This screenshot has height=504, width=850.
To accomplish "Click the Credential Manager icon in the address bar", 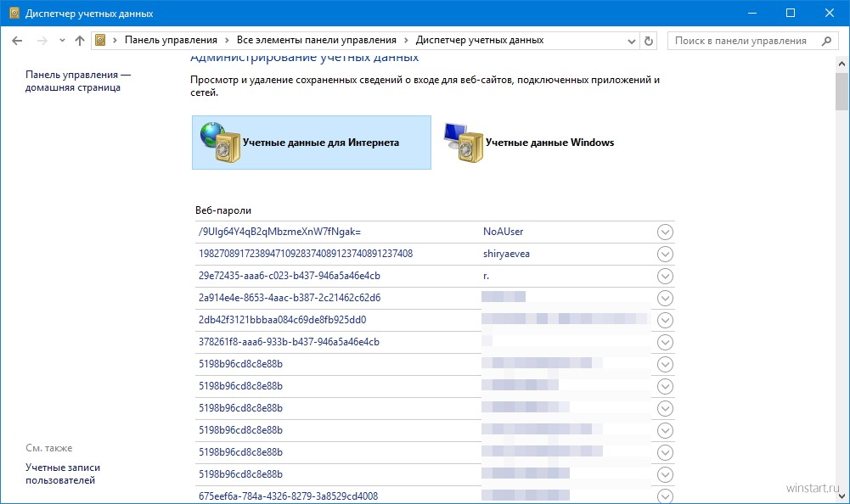I will click(100, 40).
